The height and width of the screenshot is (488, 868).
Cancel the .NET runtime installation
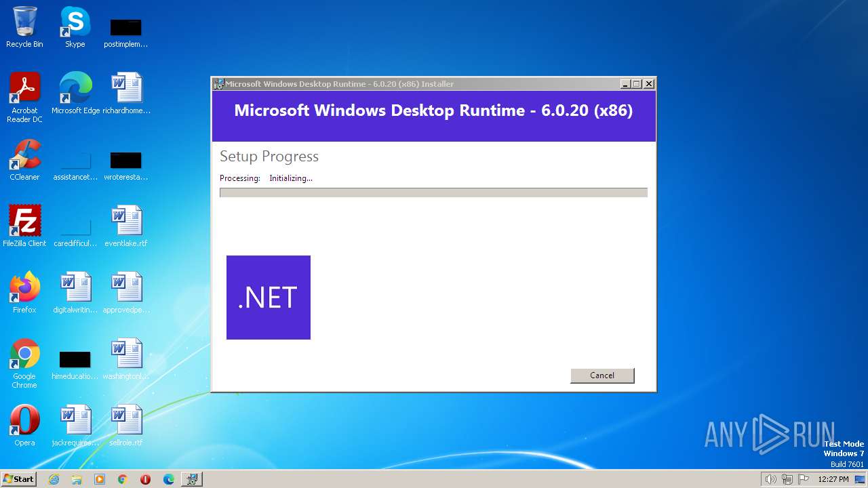coord(602,375)
